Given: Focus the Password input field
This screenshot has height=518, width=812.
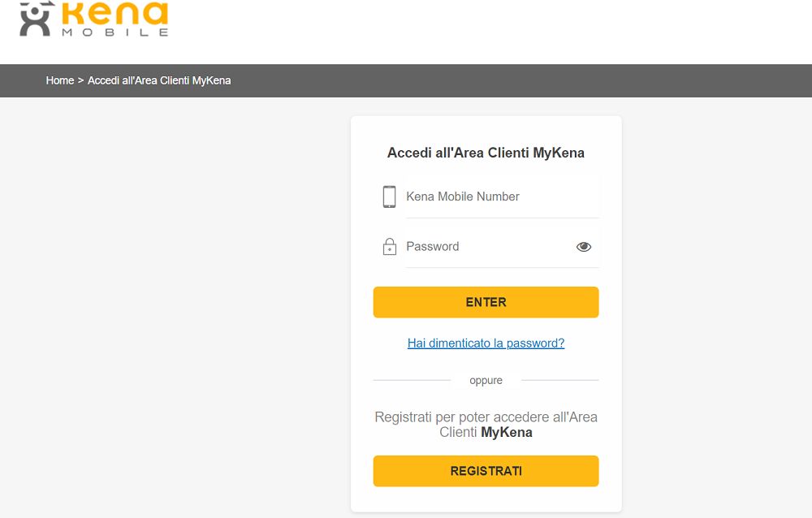Looking at the screenshot, I should click(502, 247).
